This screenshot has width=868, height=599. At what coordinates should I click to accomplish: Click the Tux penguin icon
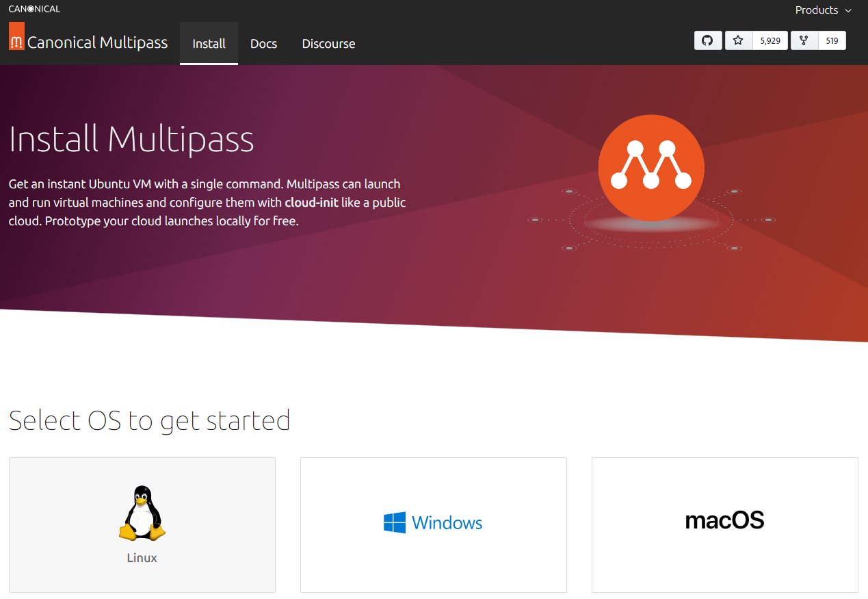(x=142, y=513)
